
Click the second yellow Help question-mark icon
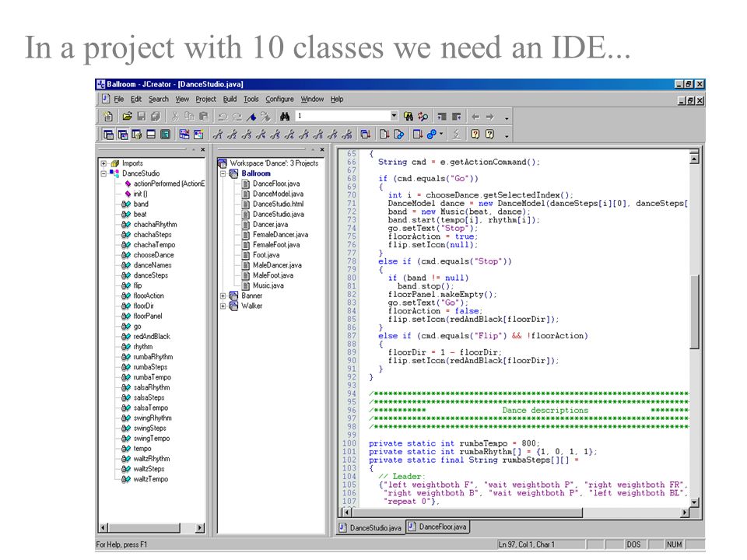[x=489, y=135]
